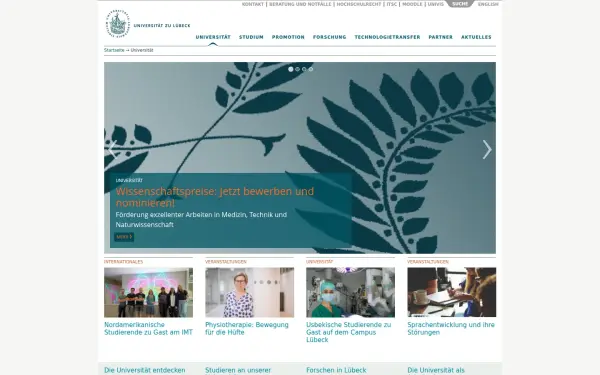Click the Startseite breadcrumb link
Viewport: 600px width, 375px height.
[114, 50]
